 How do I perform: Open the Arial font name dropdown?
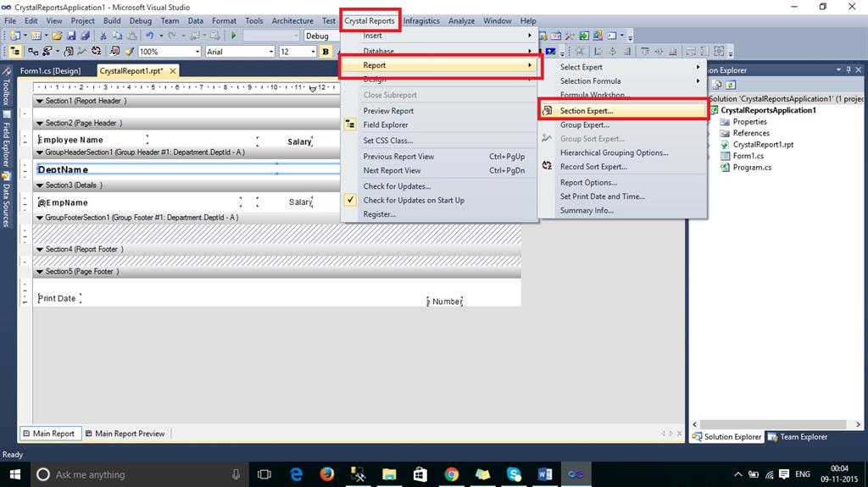coord(271,52)
